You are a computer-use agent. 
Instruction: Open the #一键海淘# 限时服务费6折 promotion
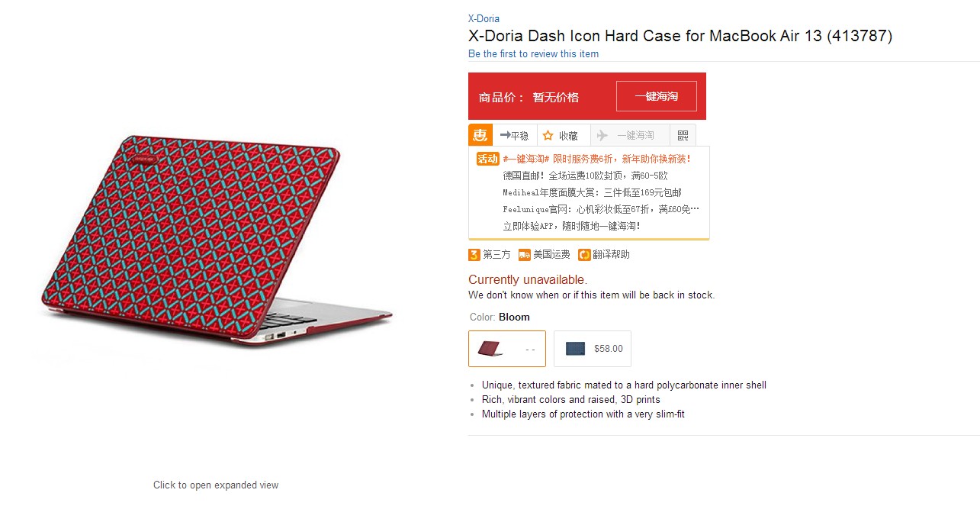(596, 159)
